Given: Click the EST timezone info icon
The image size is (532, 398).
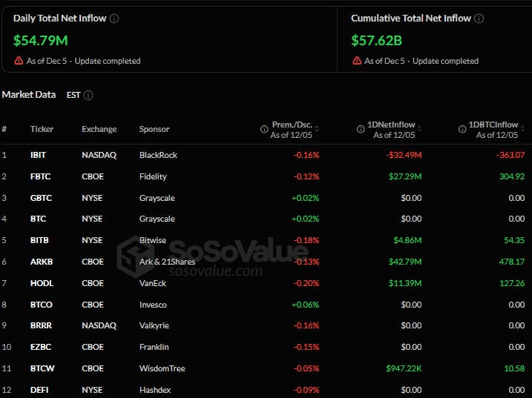Looking at the screenshot, I should pyautogui.click(x=88, y=96).
